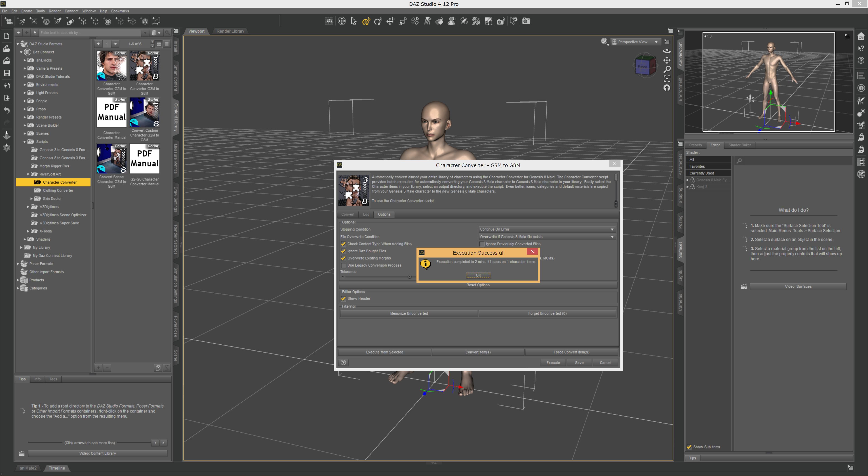
Task: Close the Execution Successful dialog
Action: point(532,251)
